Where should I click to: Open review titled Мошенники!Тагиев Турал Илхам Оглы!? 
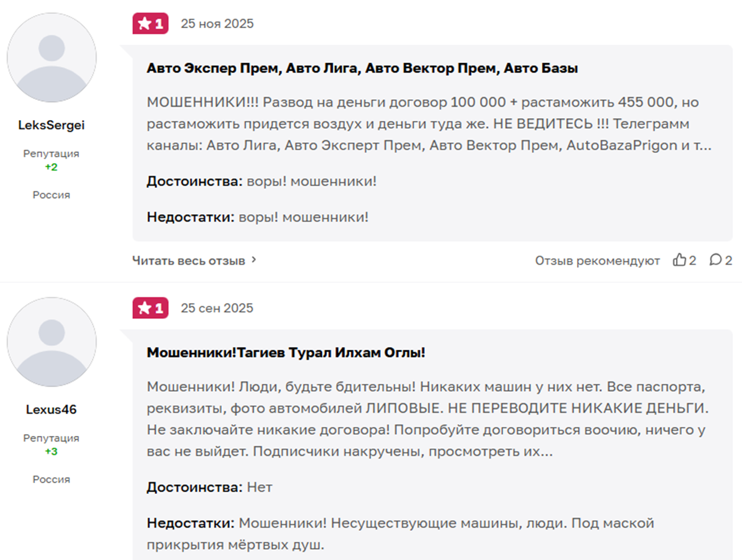coord(286,352)
